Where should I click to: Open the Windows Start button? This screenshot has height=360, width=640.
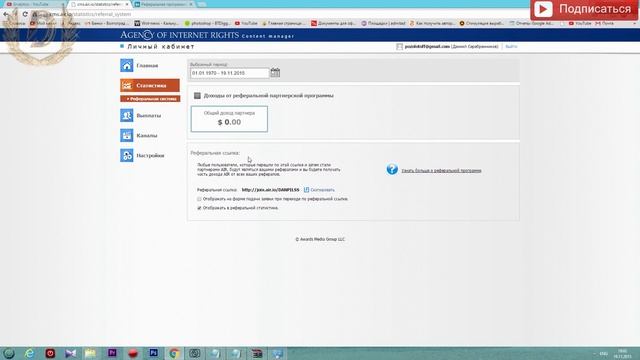click(x=9, y=353)
